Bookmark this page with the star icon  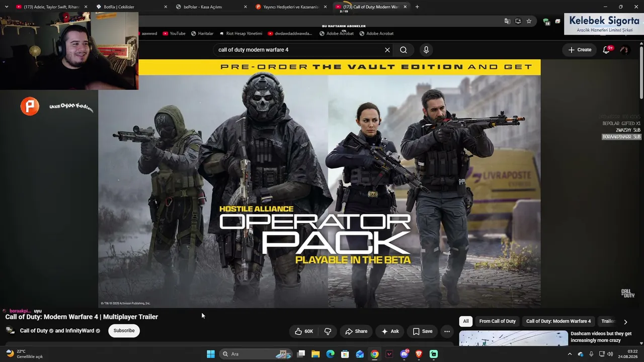click(x=529, y=21)
